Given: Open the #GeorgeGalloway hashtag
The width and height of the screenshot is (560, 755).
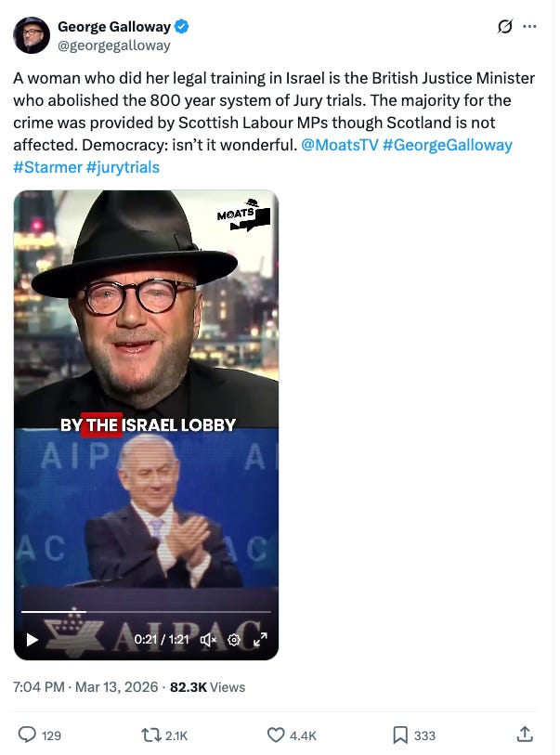Looking at the screenshot, I should pos(448,145).
